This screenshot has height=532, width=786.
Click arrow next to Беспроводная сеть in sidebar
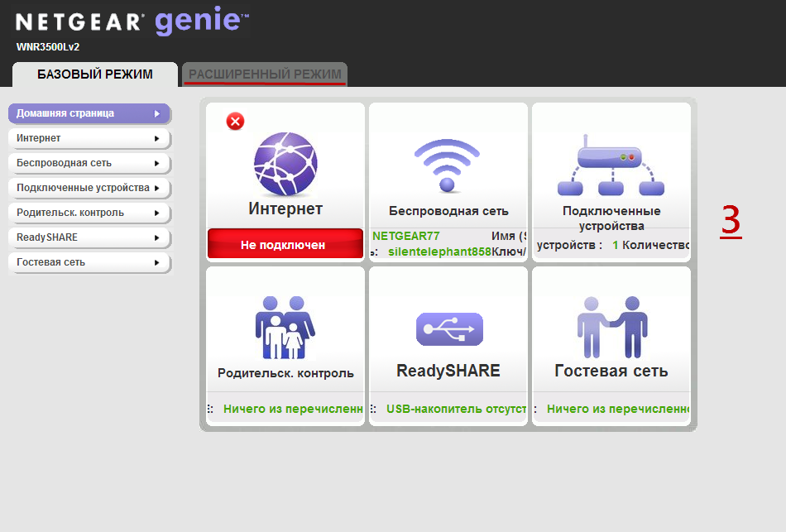tap(157, 164)
